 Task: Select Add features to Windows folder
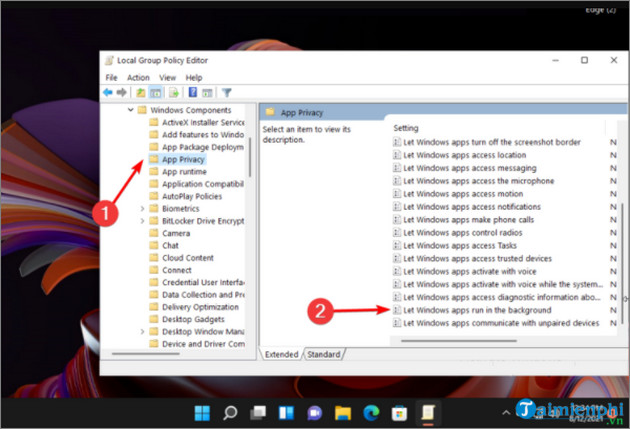203,135
